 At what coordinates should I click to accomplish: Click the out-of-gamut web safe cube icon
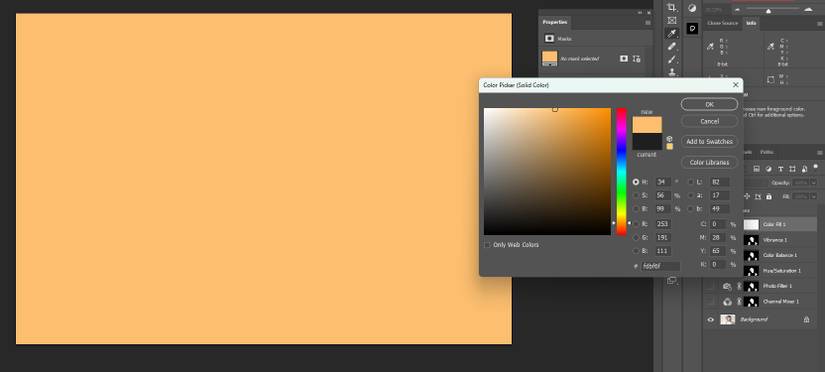point(669,139)
